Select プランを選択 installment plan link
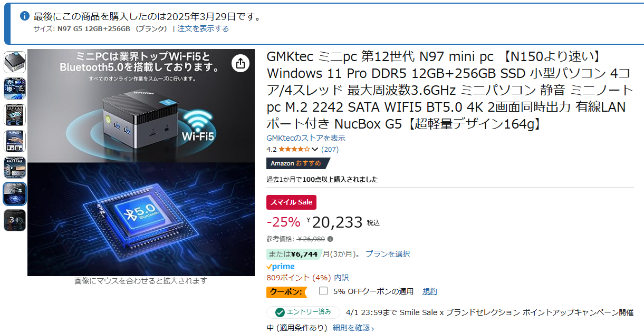The height and width of the screenshot is (333, 644). click(x=388, y=254)
